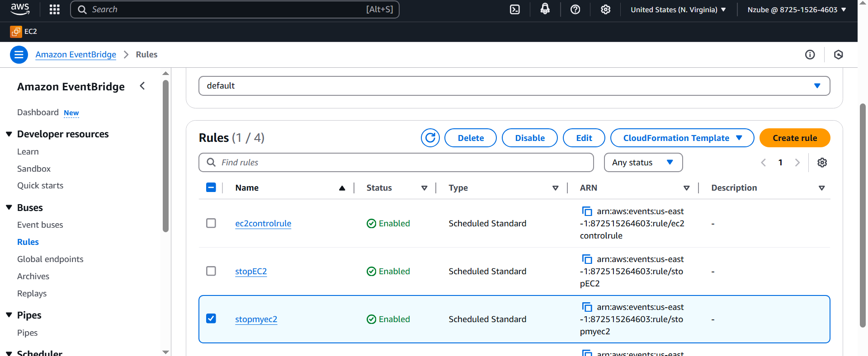Open the hexagon tools panel icon
This screenshot has height=356, width=868.
pos(839,55)
